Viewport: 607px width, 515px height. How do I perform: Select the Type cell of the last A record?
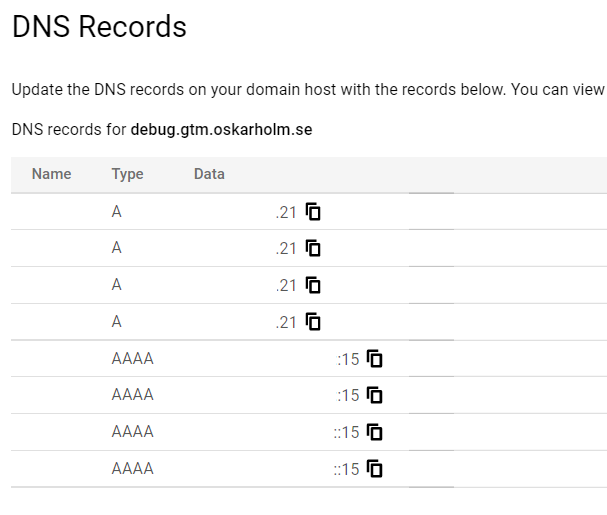click(x=117, y=322)
